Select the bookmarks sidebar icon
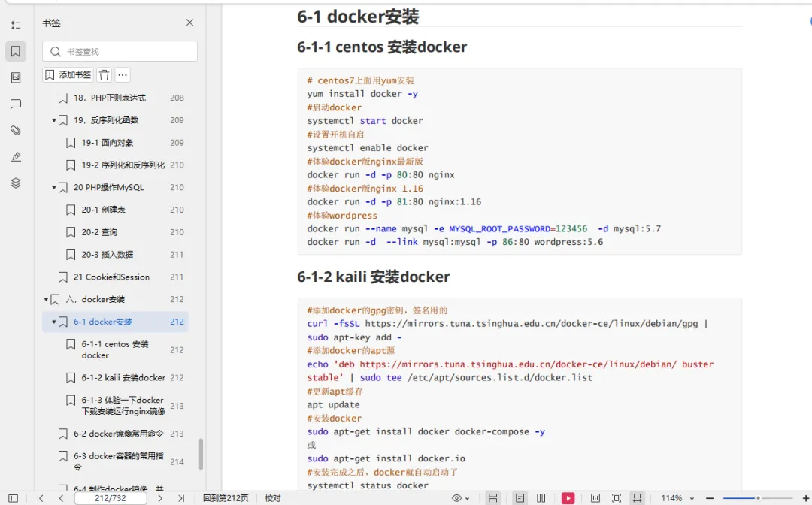 16,51
